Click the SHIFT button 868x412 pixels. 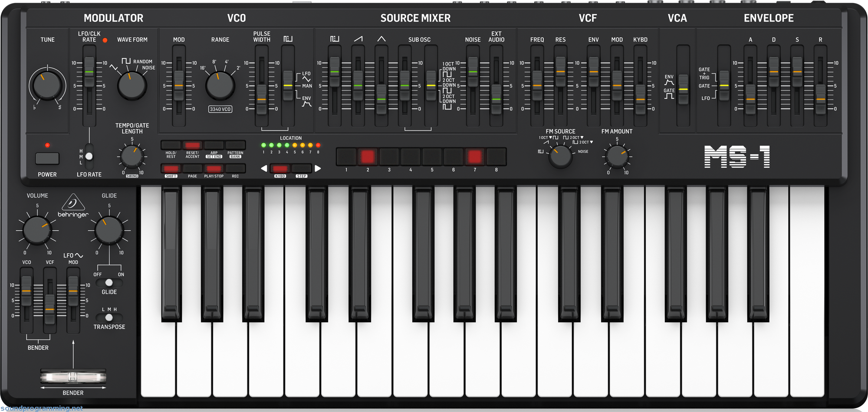[171, 169]
